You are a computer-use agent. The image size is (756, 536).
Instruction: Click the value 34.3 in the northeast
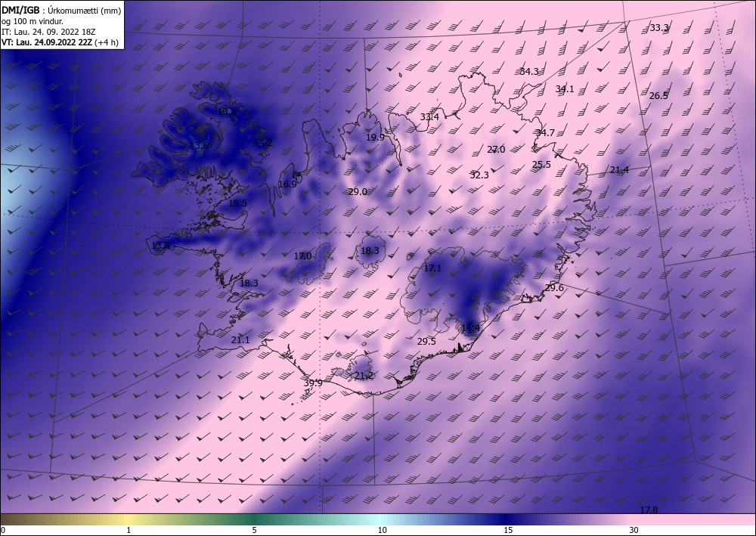[529, 72]
